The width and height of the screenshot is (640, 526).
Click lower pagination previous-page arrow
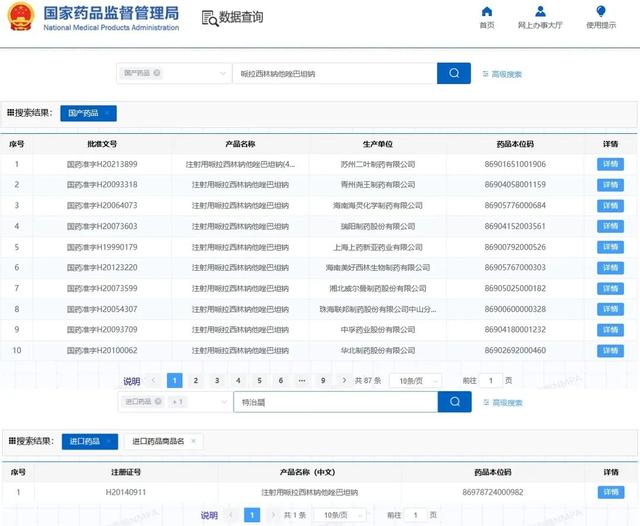click(231, 515)
